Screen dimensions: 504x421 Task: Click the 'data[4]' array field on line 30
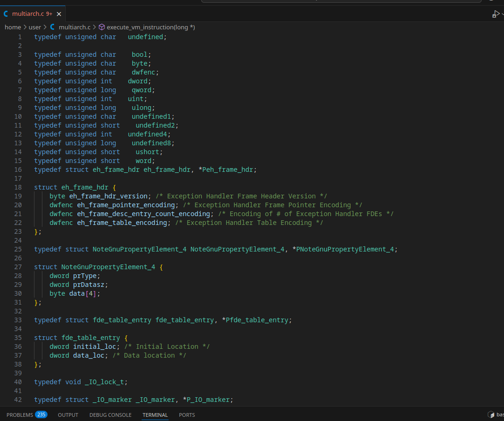[x=83, y=293]
